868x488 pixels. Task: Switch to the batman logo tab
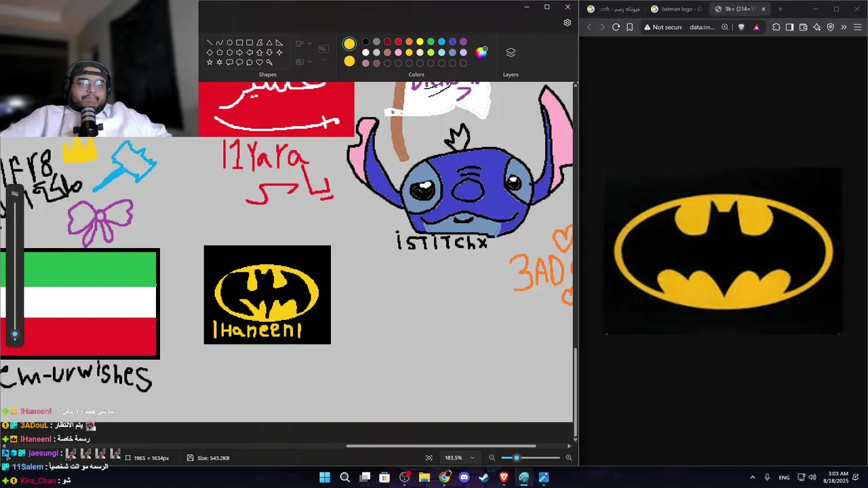tap(675, 9)
